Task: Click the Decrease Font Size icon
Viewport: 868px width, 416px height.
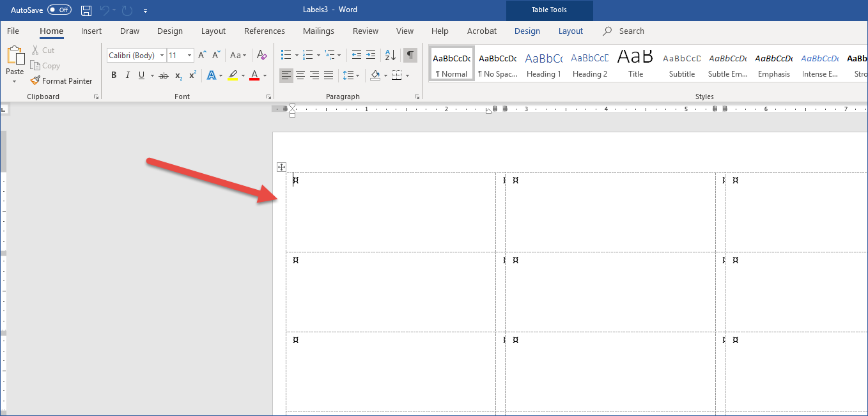Action: tap(216, 56)
